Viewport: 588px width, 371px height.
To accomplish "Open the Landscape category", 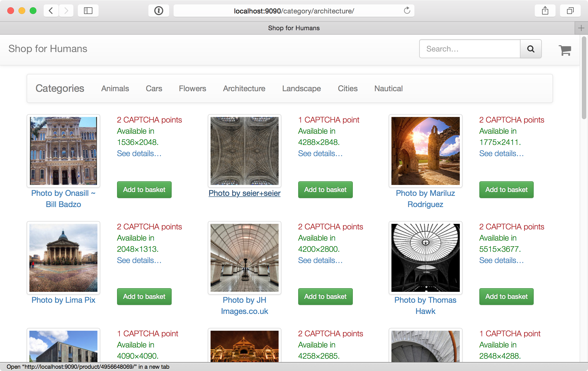I will [302, 88].
